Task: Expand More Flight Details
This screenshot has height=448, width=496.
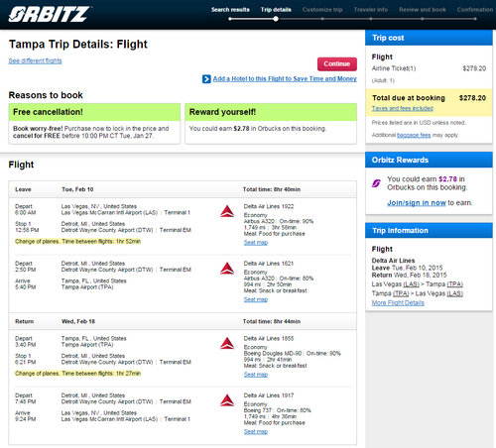Action: click(x=398, y=303)
